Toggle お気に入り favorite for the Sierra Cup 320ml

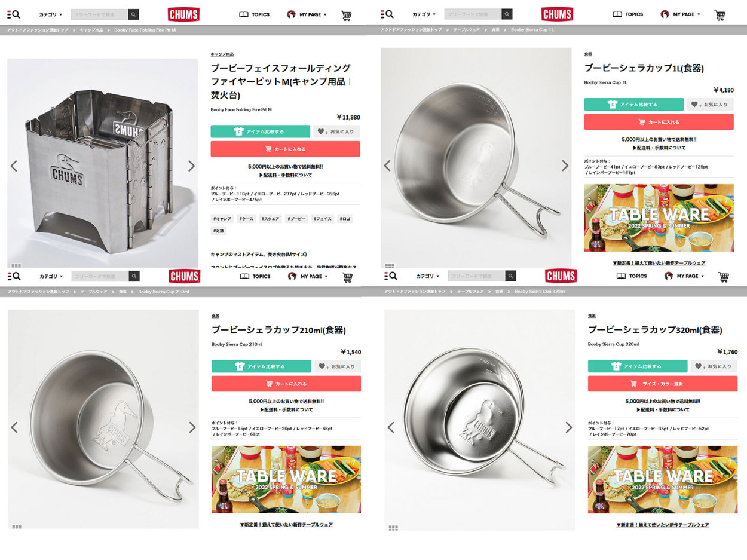point(714,366)
